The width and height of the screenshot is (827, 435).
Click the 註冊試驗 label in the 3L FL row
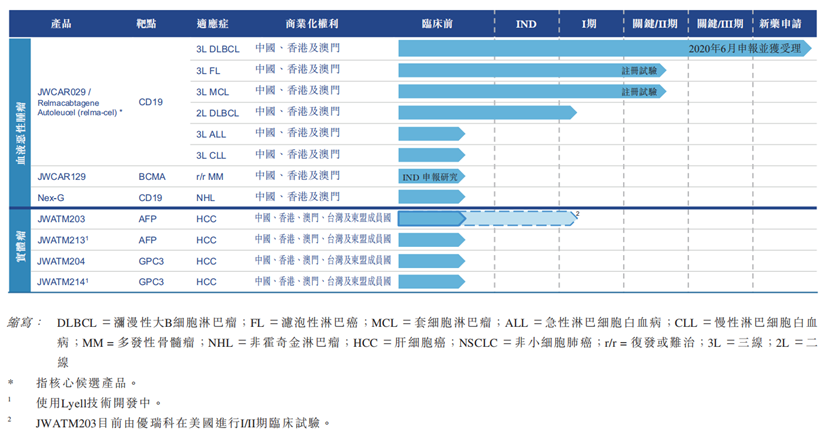[638, 70]
